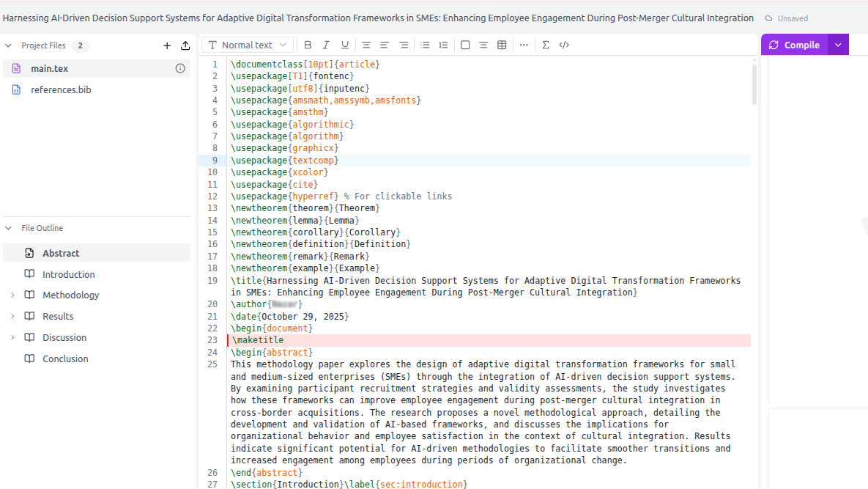This screenshot has height=489, width=868.
Task: Insert a bulleted list
Action: 425,45
